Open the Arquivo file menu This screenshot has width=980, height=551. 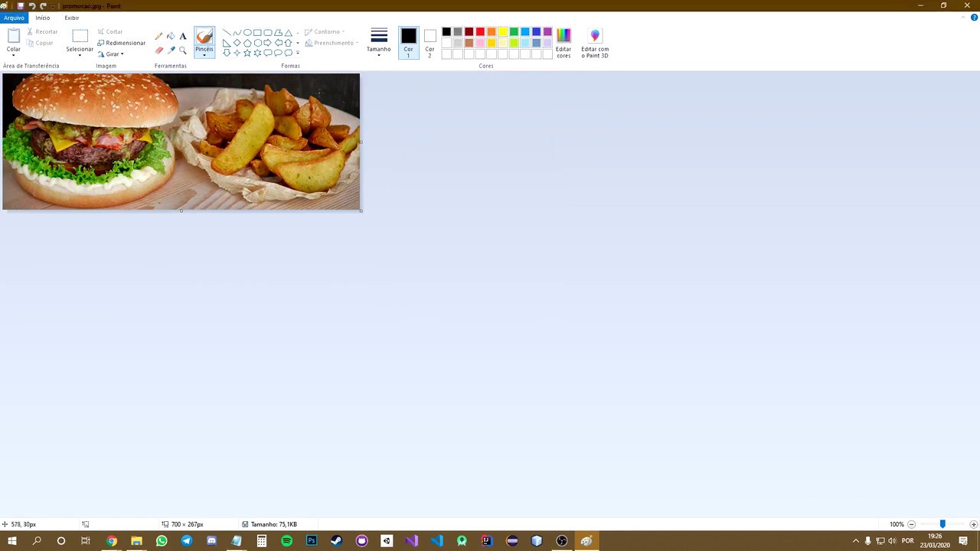tap(14, 18)
